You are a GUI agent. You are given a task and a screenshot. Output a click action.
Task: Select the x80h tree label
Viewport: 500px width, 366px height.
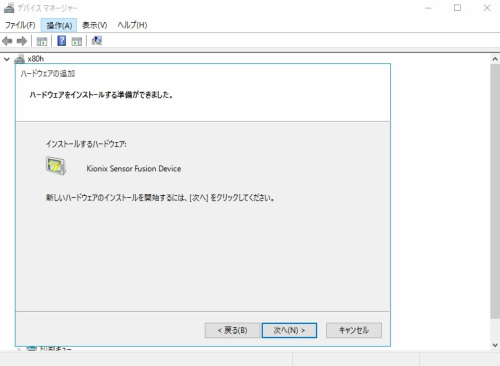coord(36,59)
